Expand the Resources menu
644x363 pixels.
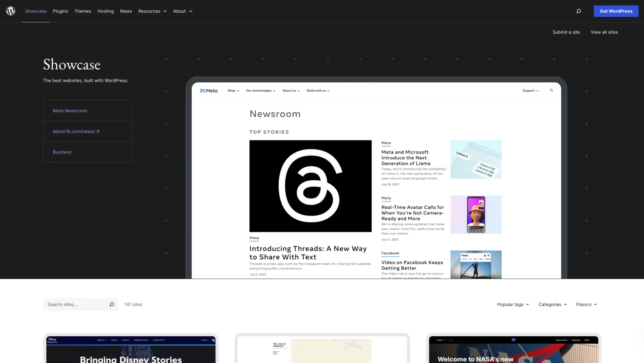pyautogui.click(x=152, y=11)
